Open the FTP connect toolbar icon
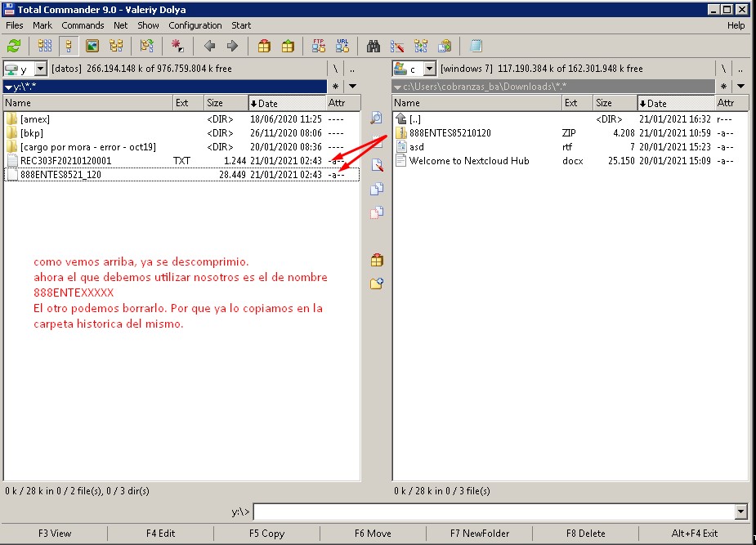The height and width of the screenshot is (545, 756). [319, 47]
